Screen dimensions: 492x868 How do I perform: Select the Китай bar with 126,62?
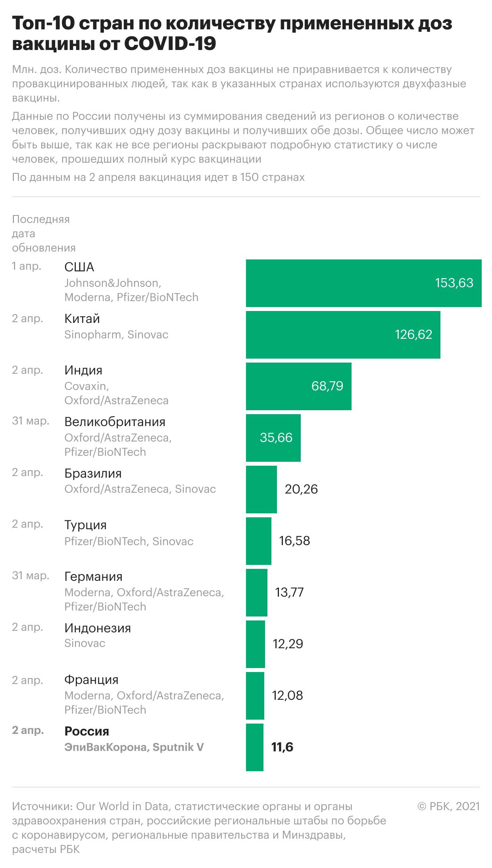(343, 335)
